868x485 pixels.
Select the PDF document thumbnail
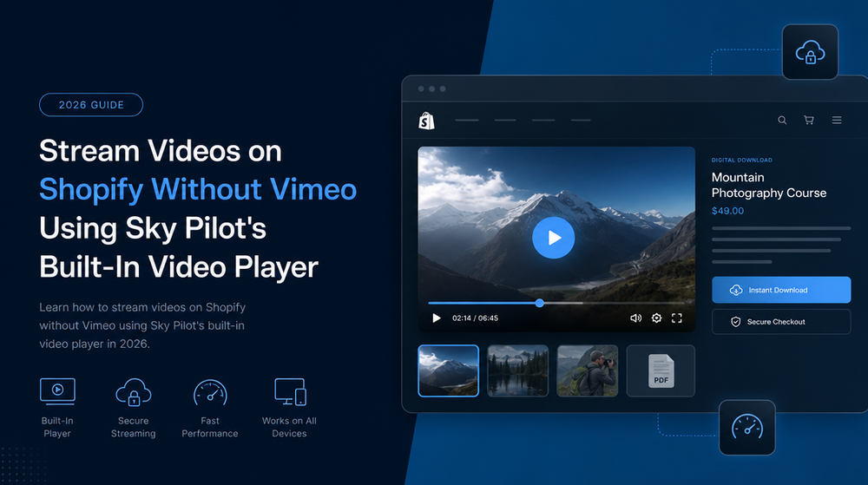click(x=661, y=370)
